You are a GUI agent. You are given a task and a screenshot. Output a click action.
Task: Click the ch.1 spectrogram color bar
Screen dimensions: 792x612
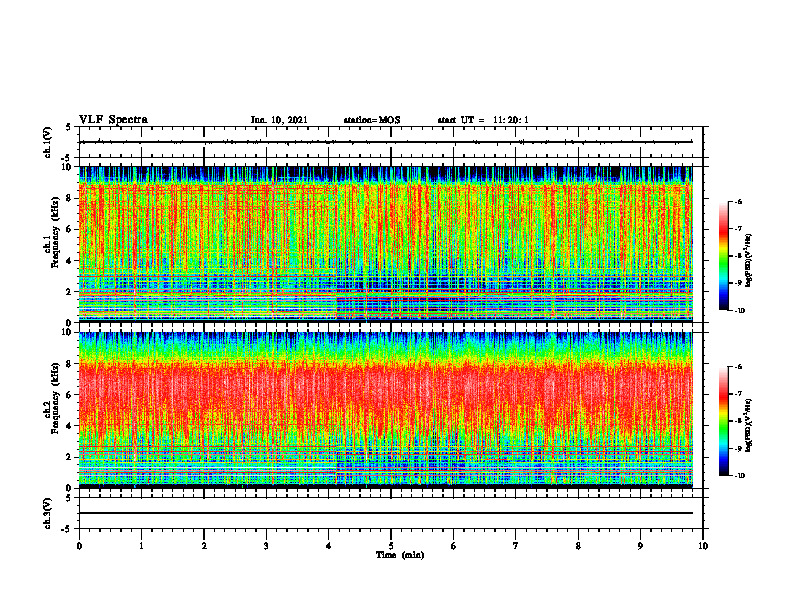pos(723,256)
